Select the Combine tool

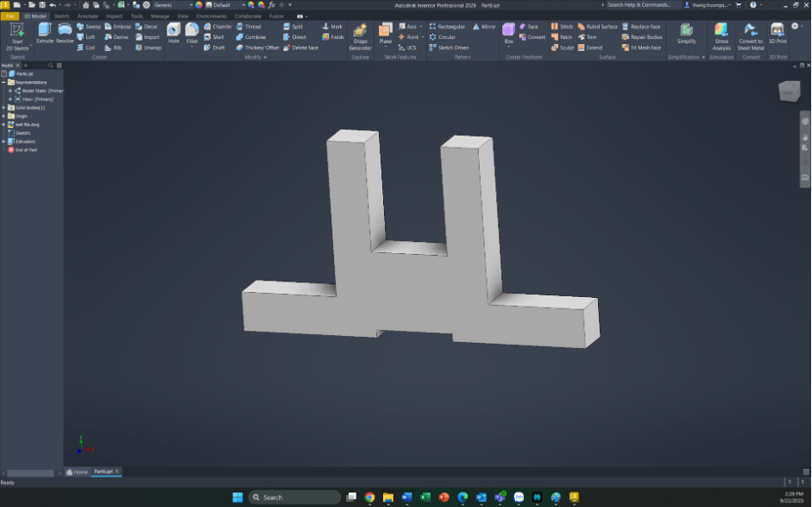click(x=250, y=37)
